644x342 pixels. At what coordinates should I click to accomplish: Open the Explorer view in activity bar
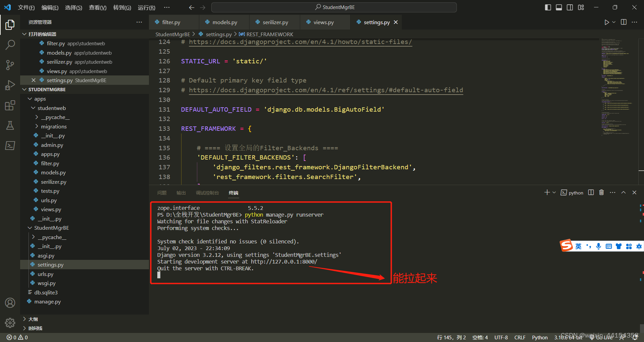10,24
